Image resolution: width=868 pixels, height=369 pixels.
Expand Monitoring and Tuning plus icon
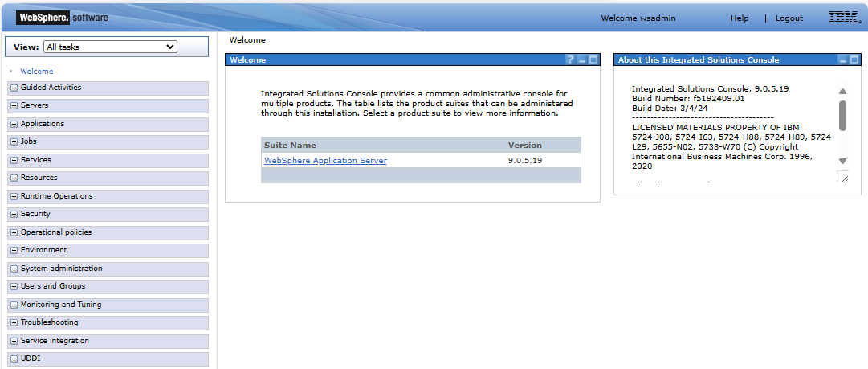pos(14,305)
